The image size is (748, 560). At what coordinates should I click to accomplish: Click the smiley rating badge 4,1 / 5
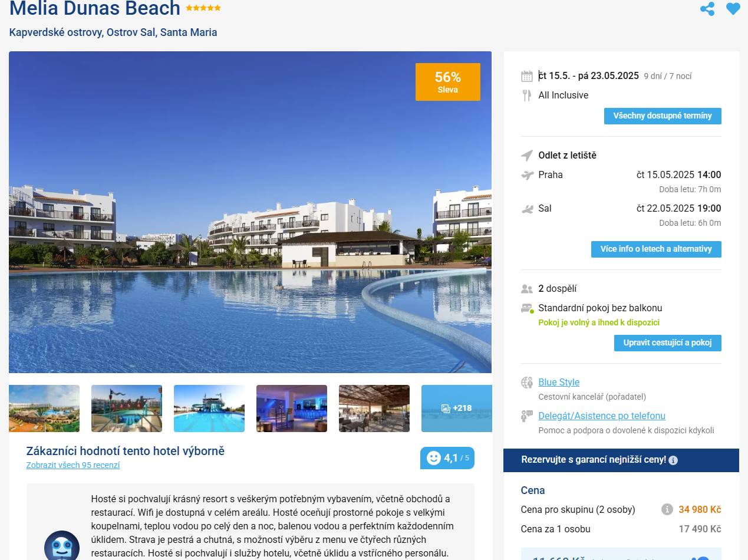point(447,458)
